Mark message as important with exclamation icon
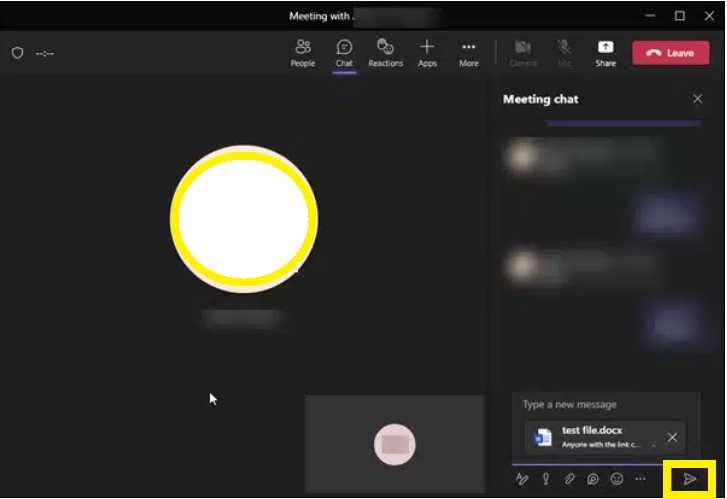This screenshot has height=499, width=727. (x=546, y=479)
